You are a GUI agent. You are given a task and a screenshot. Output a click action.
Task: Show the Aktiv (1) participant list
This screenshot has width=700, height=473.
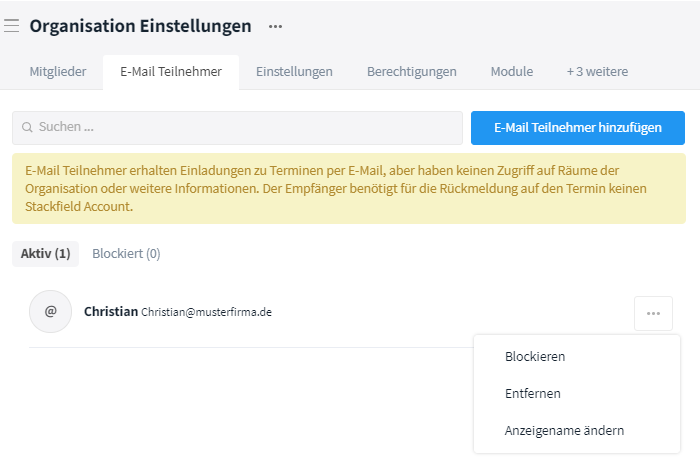click(x=45, y=254)
